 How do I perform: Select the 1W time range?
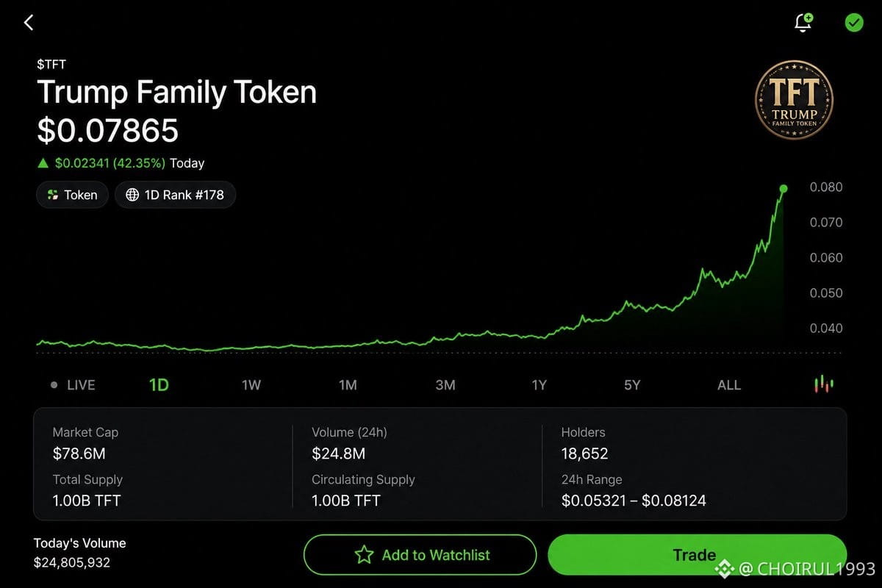coord(251,385)
